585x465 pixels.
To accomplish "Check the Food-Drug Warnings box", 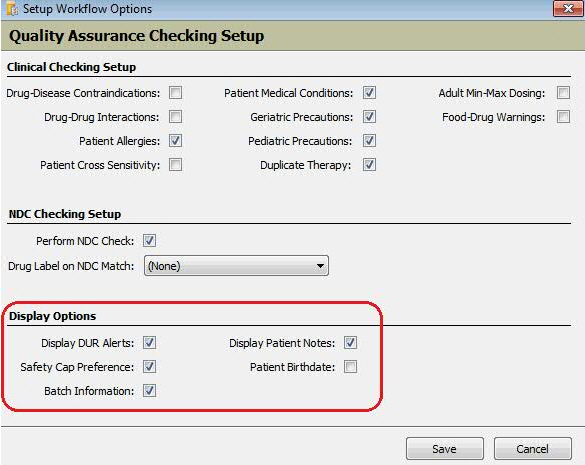I will (563, 117).
